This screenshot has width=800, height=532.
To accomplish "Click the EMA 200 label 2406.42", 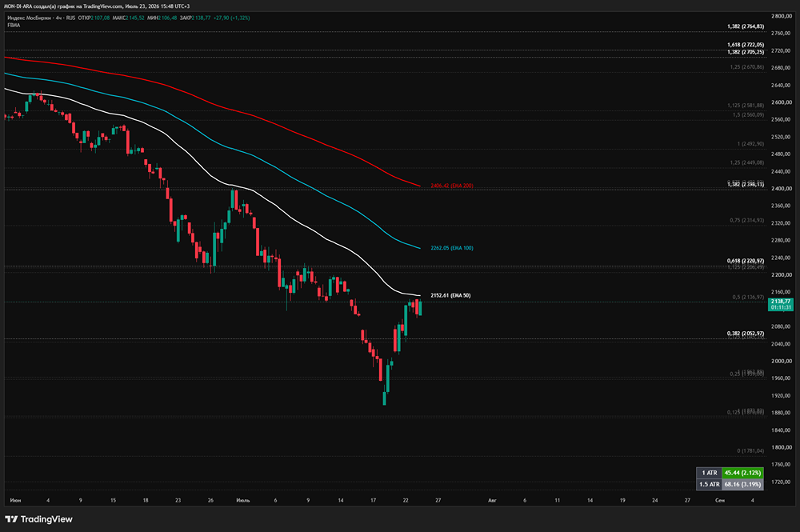I will [x=451, y=186].
